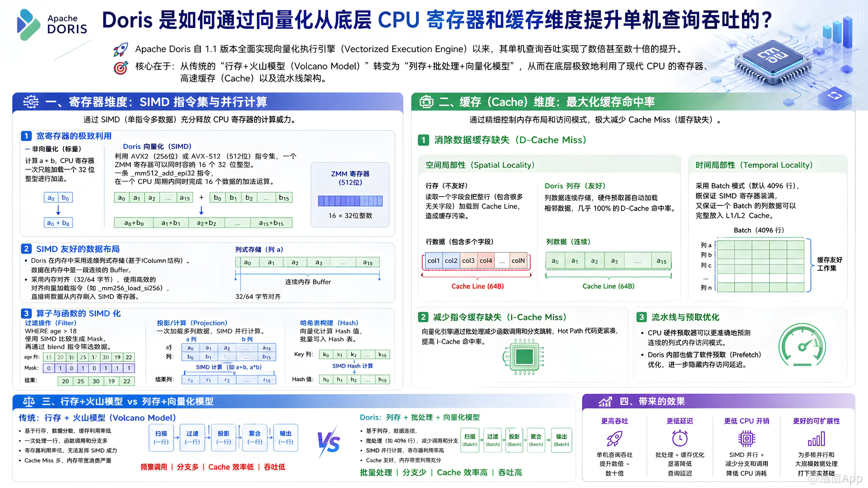Viewport: 868px width, 488px height.
Task: Click the 输出 (一行) pipeline box
Action: coord(286,437)
